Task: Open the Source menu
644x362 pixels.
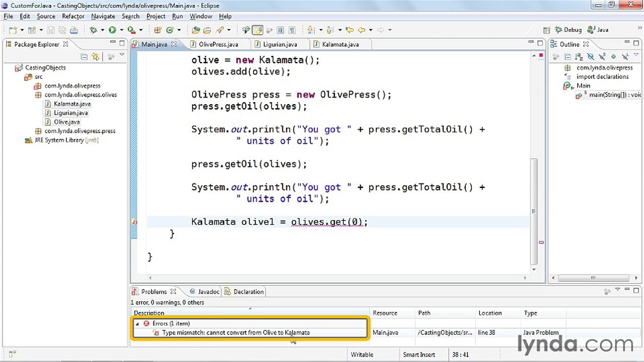Action: (46, 16)
